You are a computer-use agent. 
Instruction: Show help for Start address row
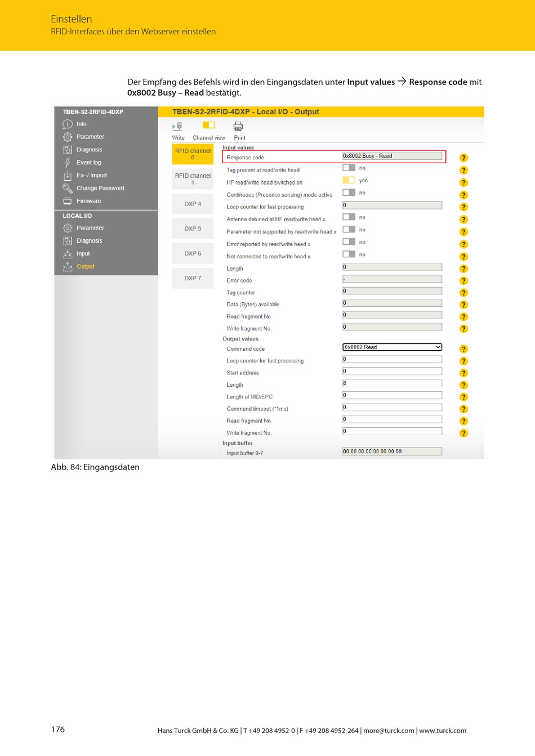point(463,373)
